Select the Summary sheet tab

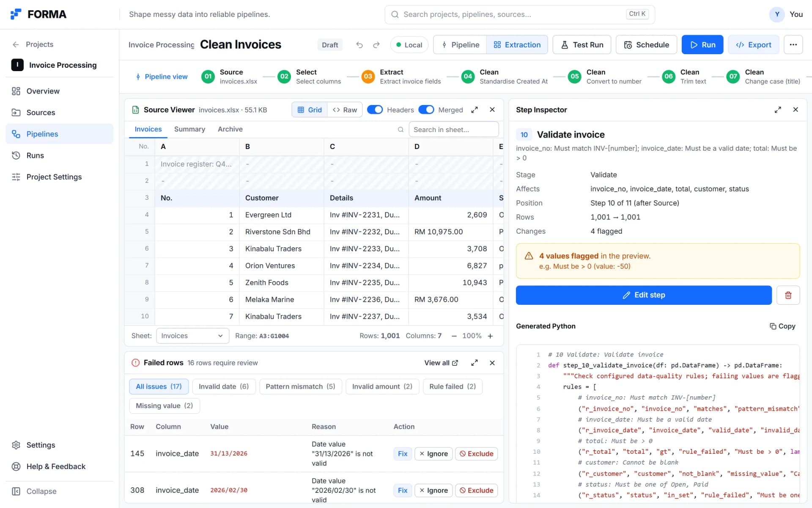point(189,129)
